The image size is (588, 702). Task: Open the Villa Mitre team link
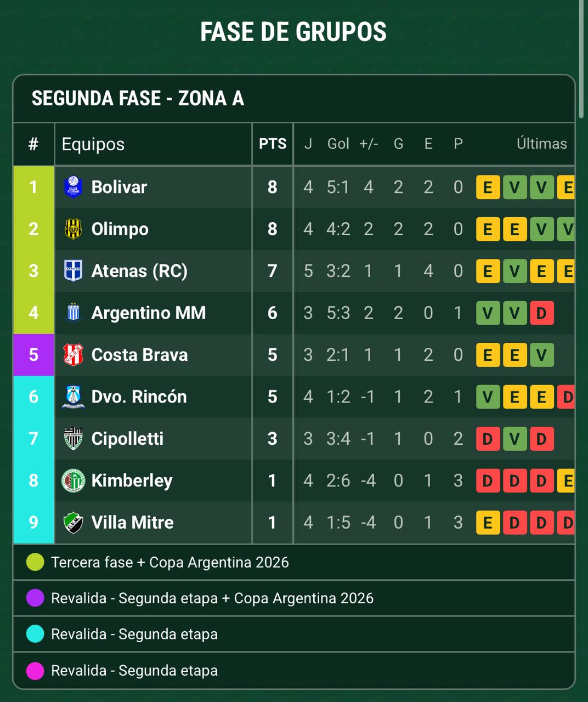tap(132, 522)
